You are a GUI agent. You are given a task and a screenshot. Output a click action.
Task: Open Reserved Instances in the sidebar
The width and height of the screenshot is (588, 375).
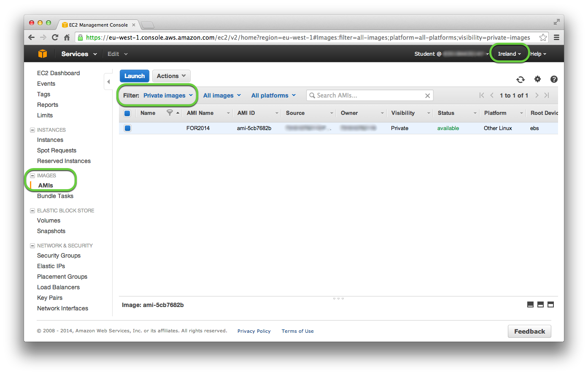[x=64, y=161]
